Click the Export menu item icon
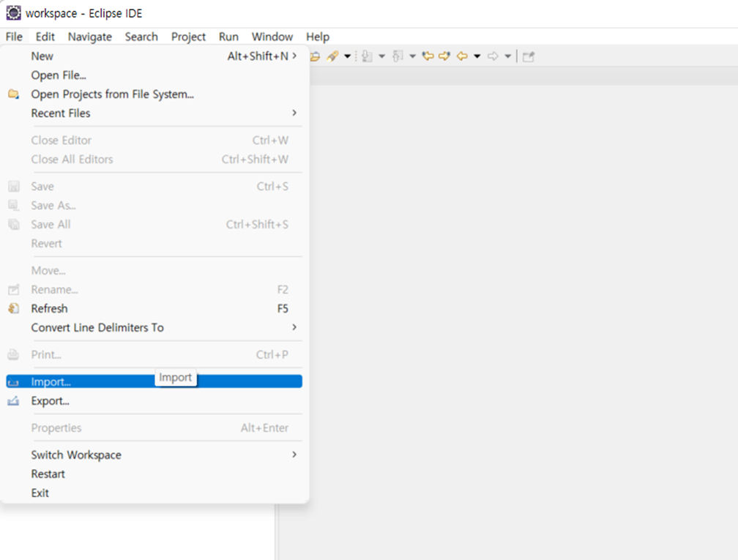The image size is (738, 560). pyautogui.click(x=14, y=401)
